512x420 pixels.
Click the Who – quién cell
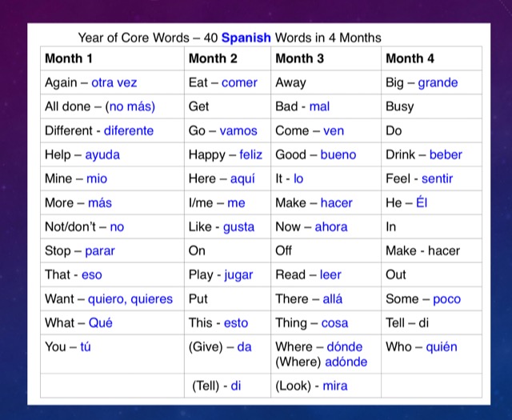click(432, 354)
